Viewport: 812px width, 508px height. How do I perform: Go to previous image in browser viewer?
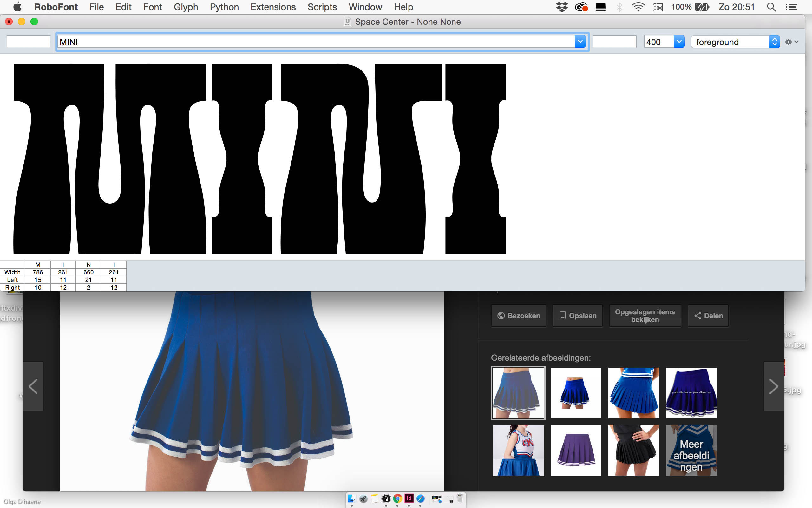tap(33, 386)
